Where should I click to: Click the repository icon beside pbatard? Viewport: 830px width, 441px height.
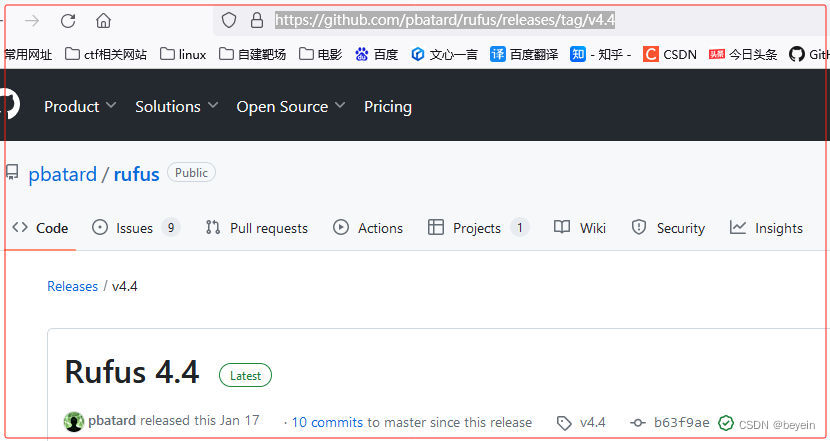tap(12, 172)
